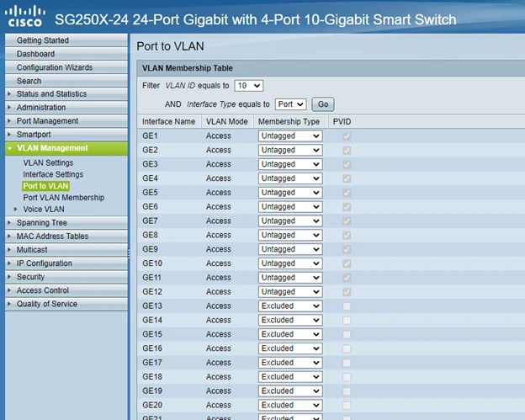Expand Access Control section
This screenshot has width=525, height=420.
tap(66, 290)
